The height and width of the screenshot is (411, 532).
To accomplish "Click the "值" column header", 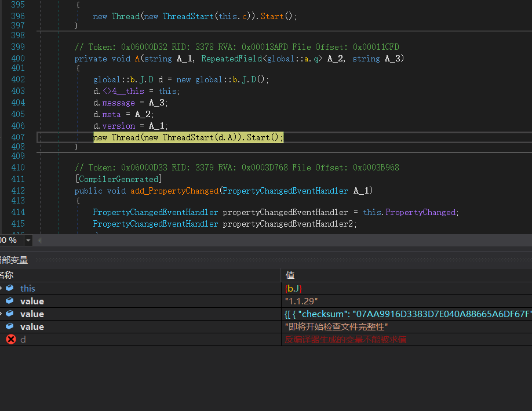I will pos(290,275).
